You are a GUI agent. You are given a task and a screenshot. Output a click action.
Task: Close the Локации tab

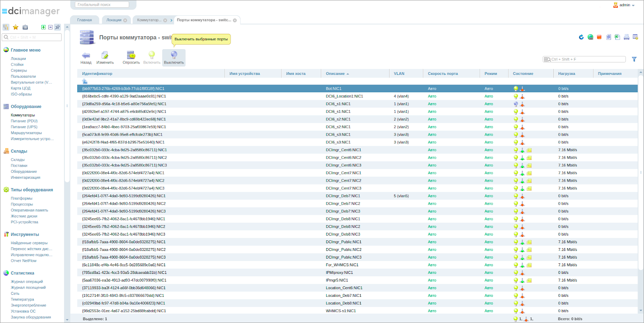coord(125,20)
